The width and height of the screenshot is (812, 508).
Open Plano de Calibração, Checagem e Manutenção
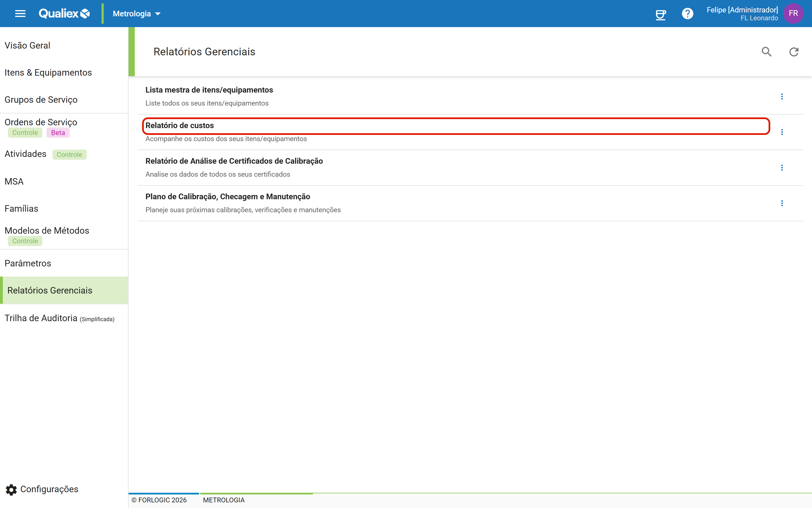(228, 196)
